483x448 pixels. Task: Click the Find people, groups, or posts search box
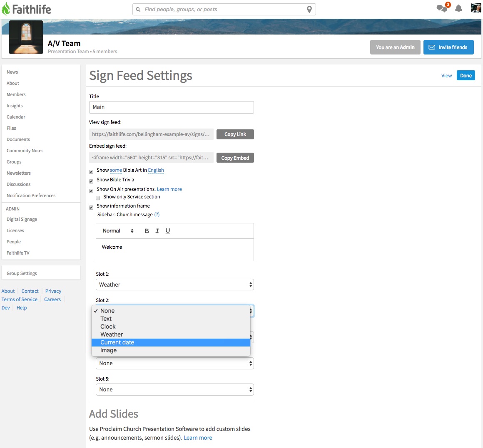[x=224, y=10]
